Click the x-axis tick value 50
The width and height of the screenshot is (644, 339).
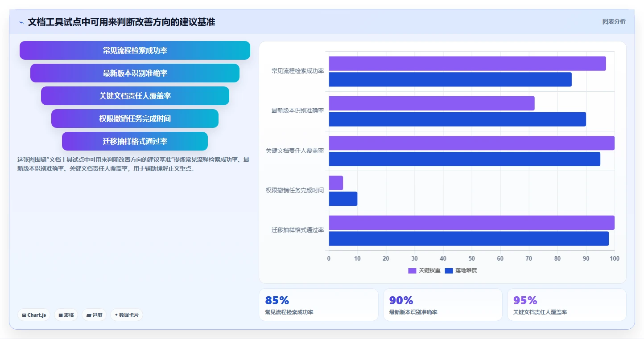click(471, 258)
